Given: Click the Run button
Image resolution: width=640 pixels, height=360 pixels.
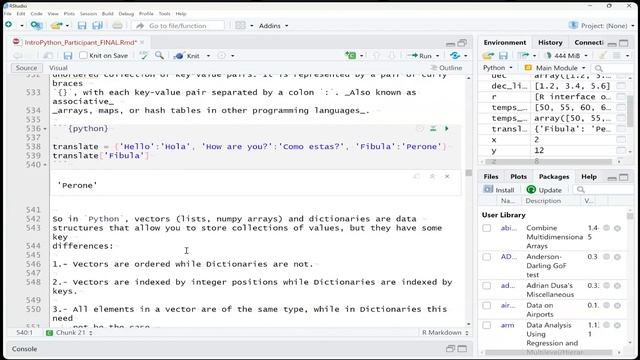Looking at the screenshot, I should [420, 56].
